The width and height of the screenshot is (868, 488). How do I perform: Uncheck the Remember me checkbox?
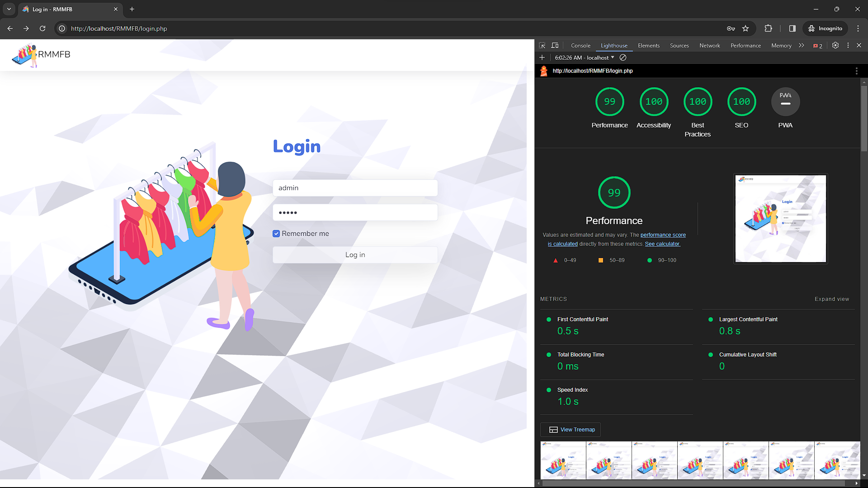pyautogui.click(x=276, y=234)
